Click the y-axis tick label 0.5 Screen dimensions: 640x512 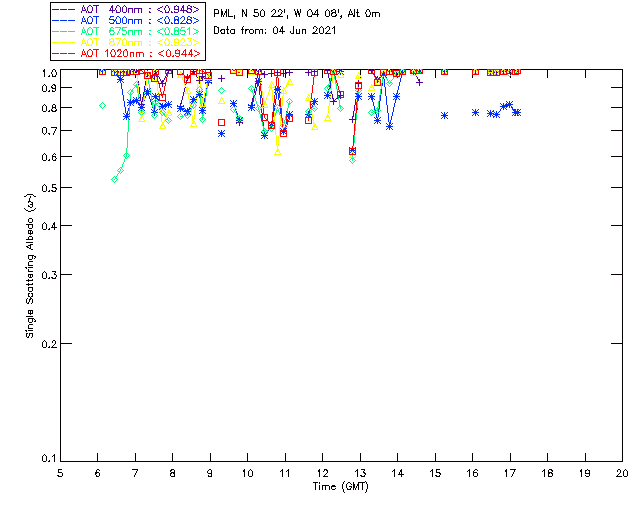coord(45,188)
